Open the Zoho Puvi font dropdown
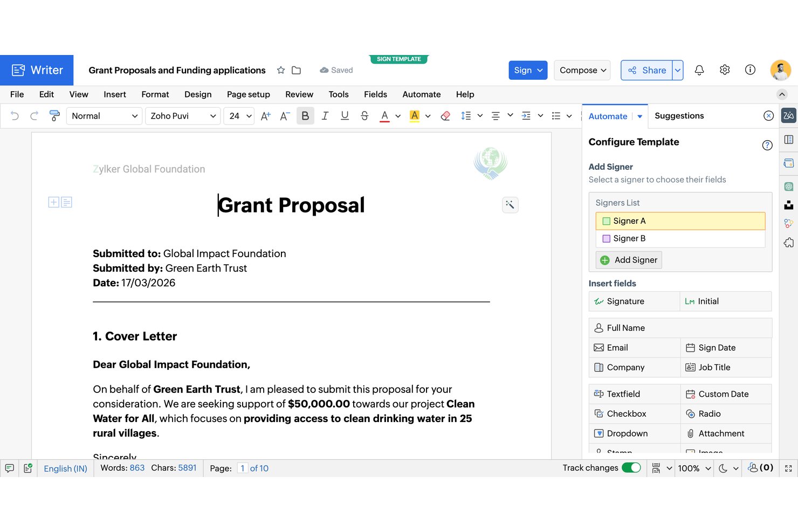The height and width of the screenshot is (532, 798). pyautogui.click(x=183, y=116)
